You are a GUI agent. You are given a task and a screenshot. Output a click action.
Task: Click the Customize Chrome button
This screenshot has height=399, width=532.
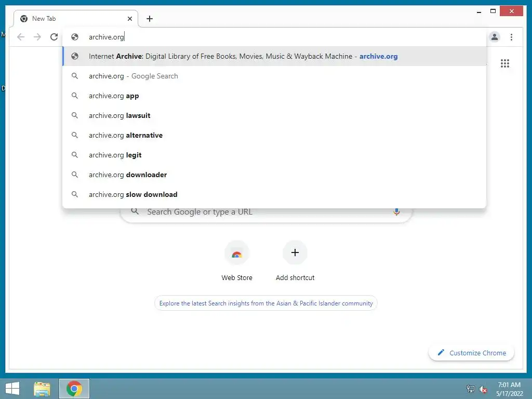(x=472, y=353)
